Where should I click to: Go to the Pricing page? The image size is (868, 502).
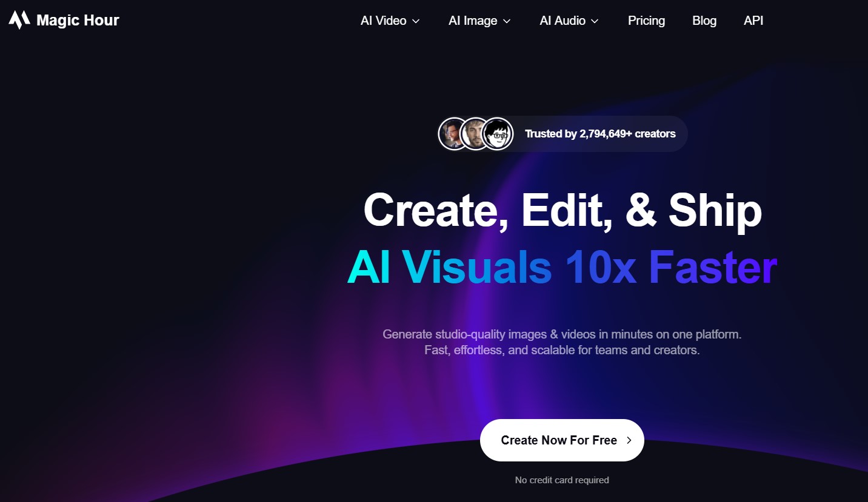point(646,21)
